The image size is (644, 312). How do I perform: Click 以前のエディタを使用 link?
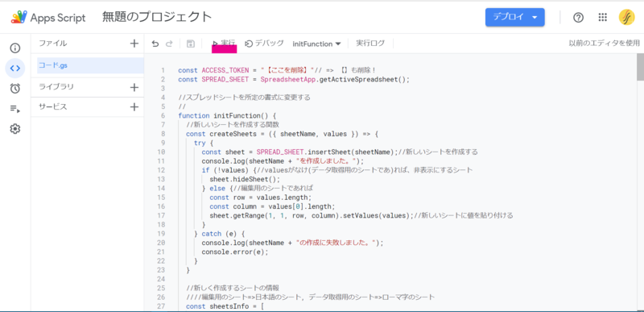pos(604,44)
